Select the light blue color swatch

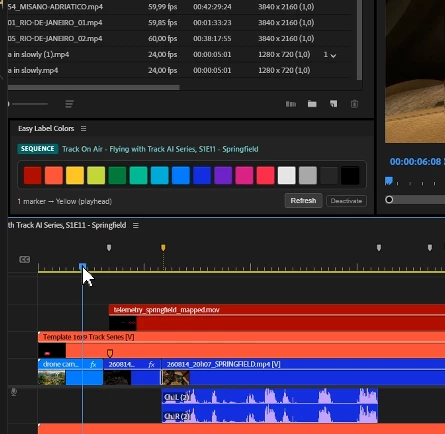coord(181,175)
